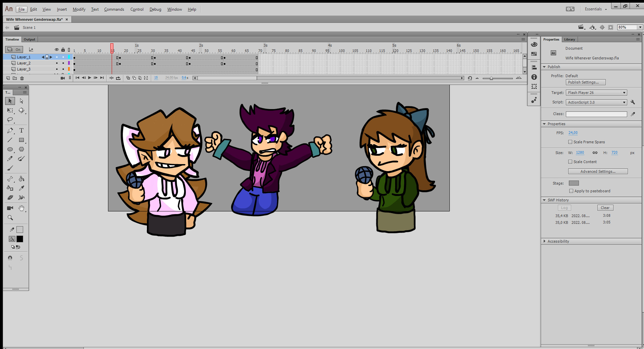Toggle lock dot of Layer_3

pos(63,69)
